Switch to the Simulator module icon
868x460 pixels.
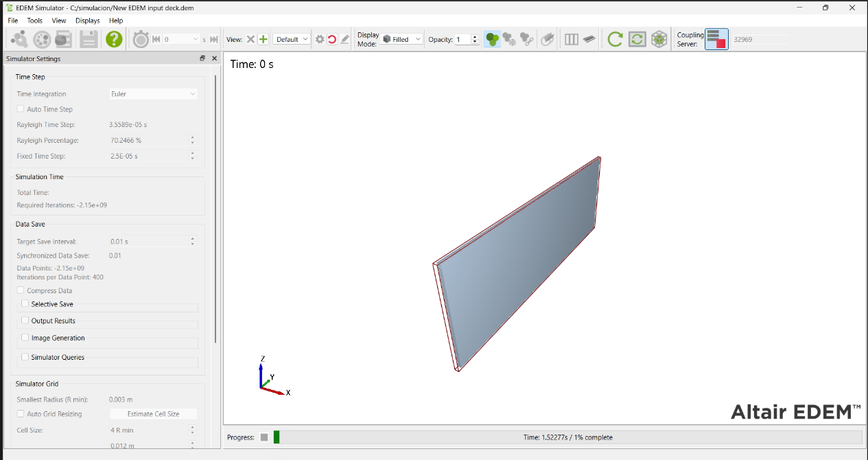pyautogui.click(x=42, y=39)
